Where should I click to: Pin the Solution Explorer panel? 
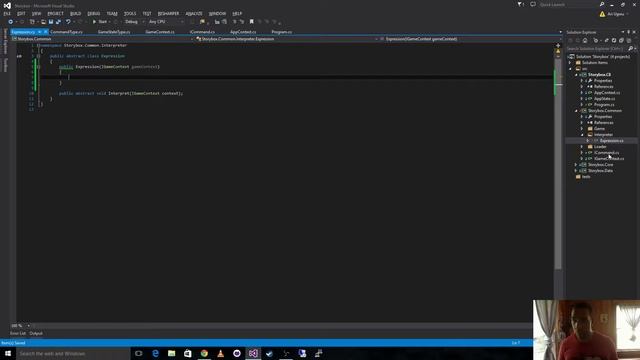[x=629, y=32]
